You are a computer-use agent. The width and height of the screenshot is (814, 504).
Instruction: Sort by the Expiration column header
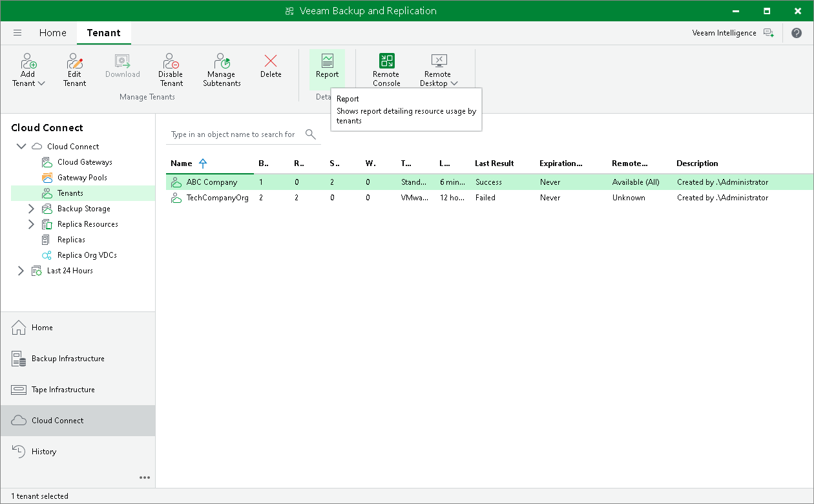pyautogui.click(x=561, y=163)
